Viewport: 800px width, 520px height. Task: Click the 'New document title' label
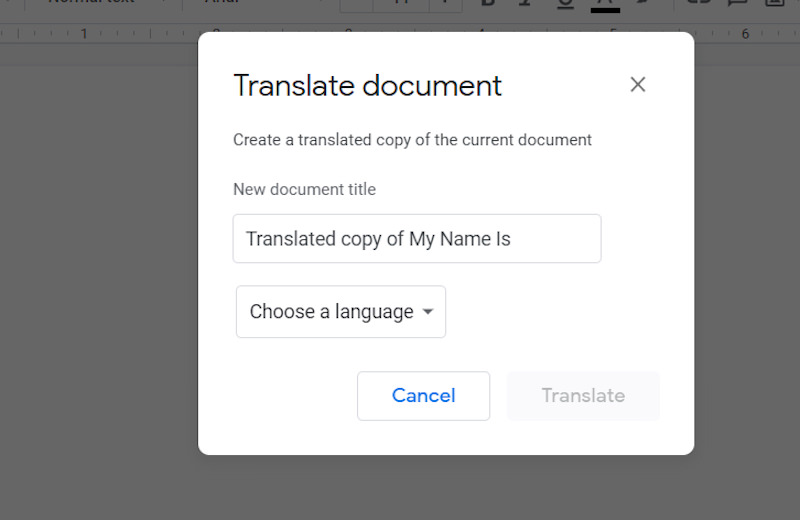(304, 189)
